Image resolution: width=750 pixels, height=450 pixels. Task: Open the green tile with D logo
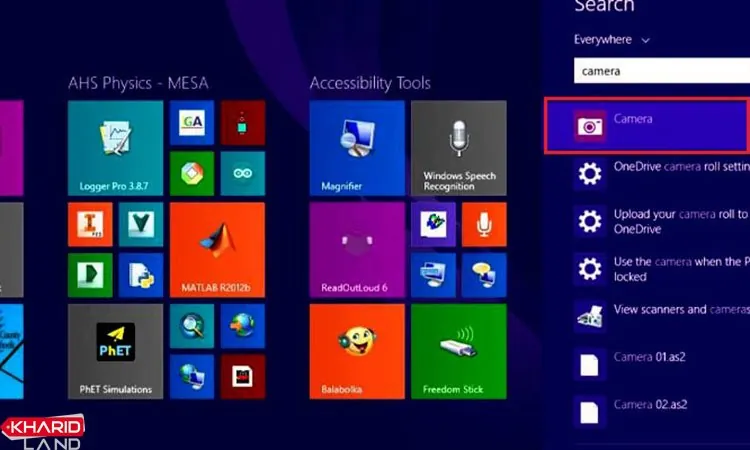tap(90, 275)
